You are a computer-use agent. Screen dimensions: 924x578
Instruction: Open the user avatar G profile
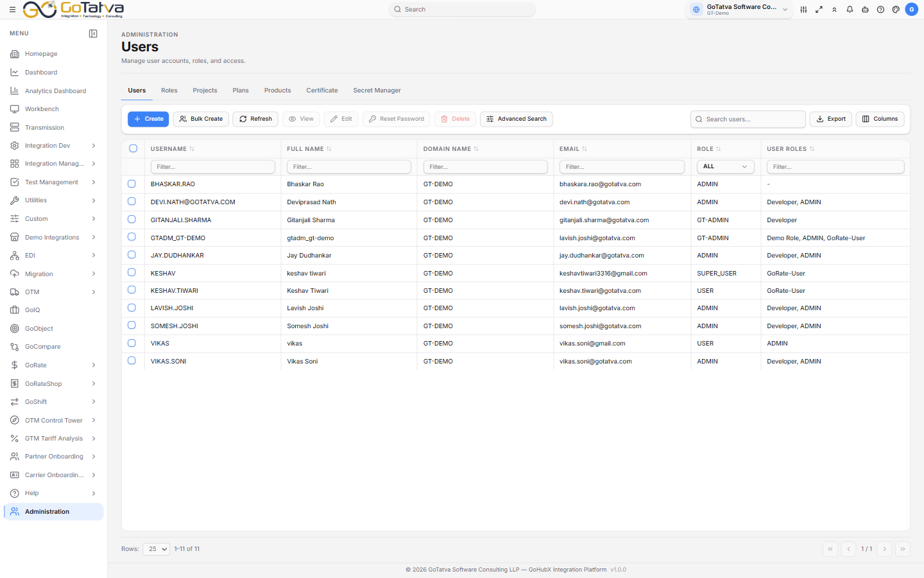point(911,10)
